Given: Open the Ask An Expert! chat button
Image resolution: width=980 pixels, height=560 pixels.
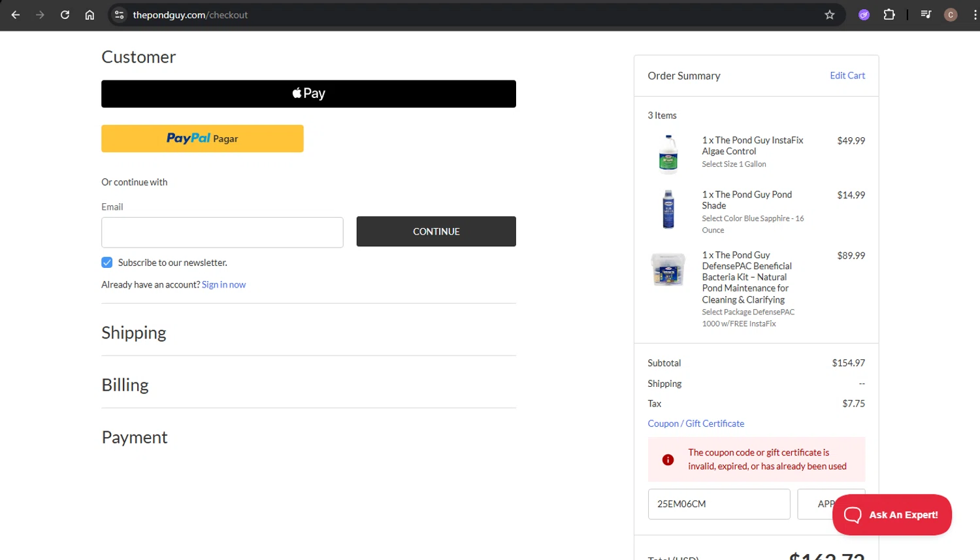Looking at the screenshot, I should (892, 515).
